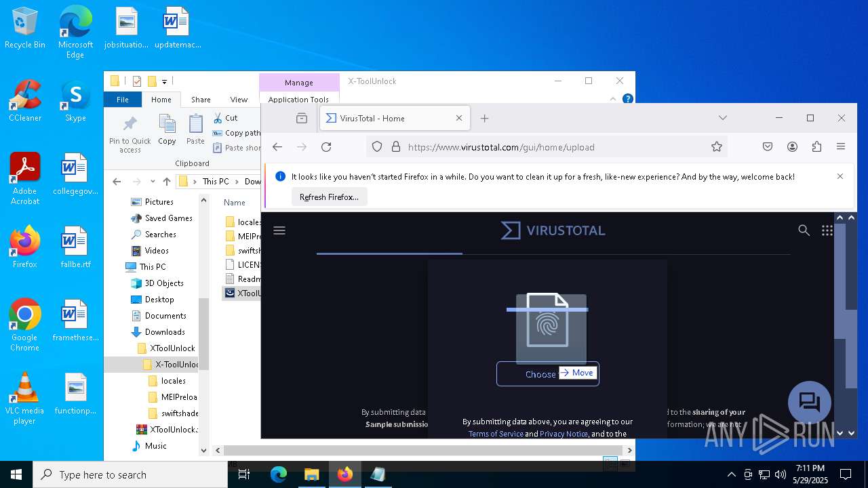Viewport: 868px width, 488px height.
Task: Switch to the Share ribbon tab
Action: [201, 100]
